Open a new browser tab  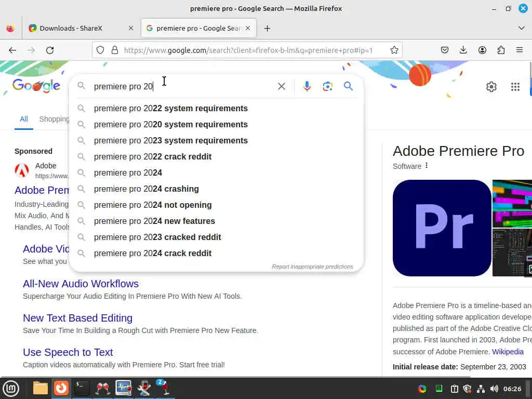(x=267, y=29)
